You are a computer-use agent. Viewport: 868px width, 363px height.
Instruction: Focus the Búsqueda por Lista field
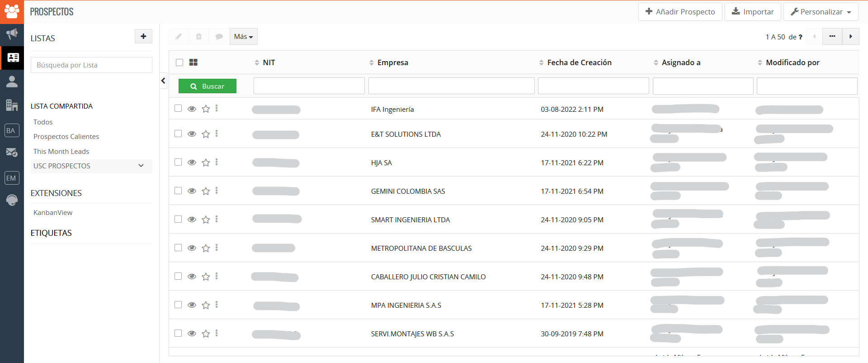click(91, 65)
